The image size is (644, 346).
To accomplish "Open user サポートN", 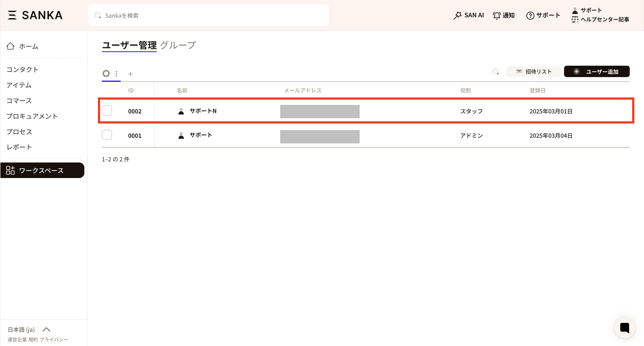I will click(203, 111).
